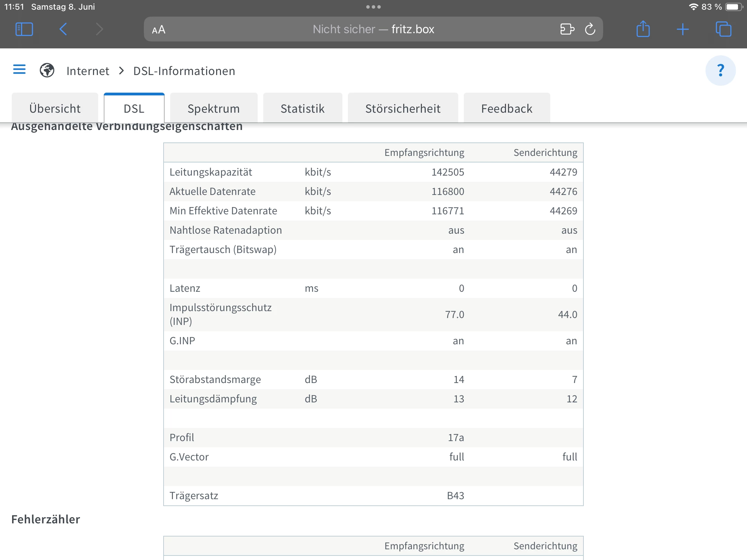Open the Statistik tab
The height and width of the screenshot is (560, 747).
(303, 109)
